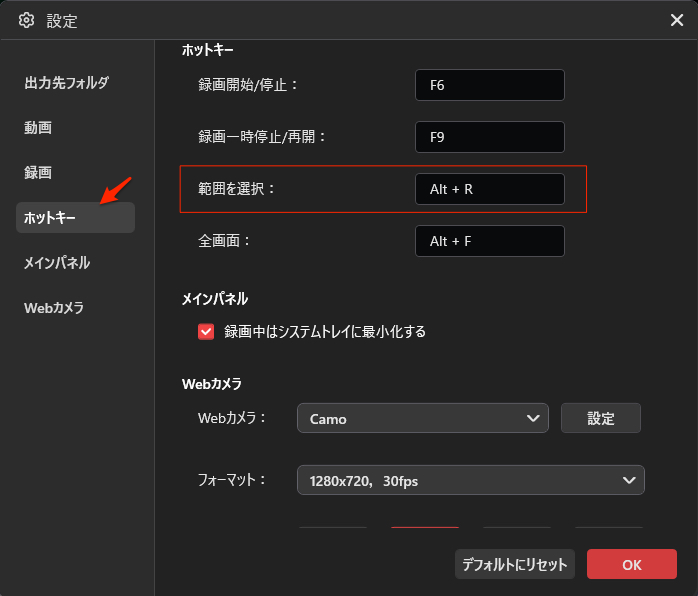Go to the メインパネル settings section

pos(57,263)
